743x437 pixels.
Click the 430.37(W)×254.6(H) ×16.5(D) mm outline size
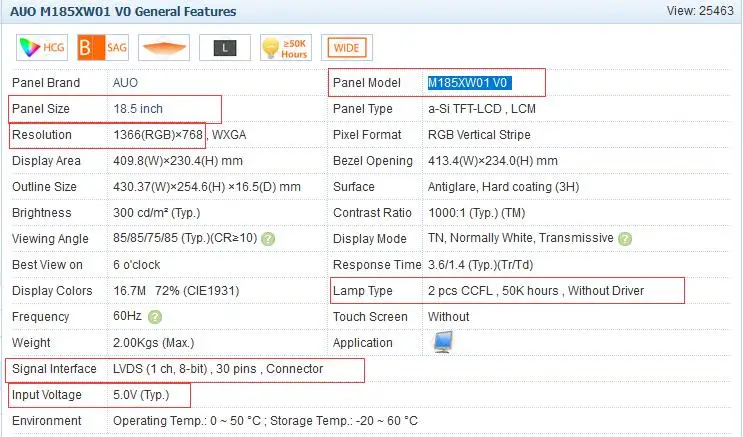coord(207,187)
